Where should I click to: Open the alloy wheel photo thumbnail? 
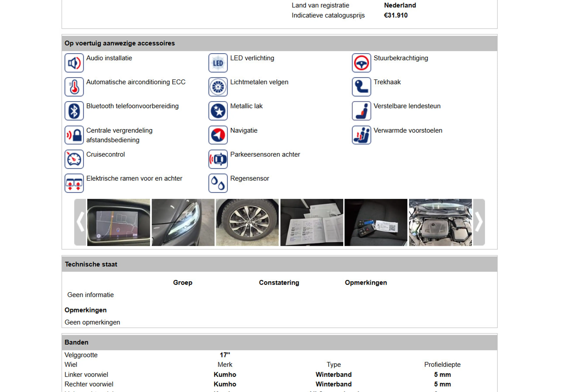[247, 222]
